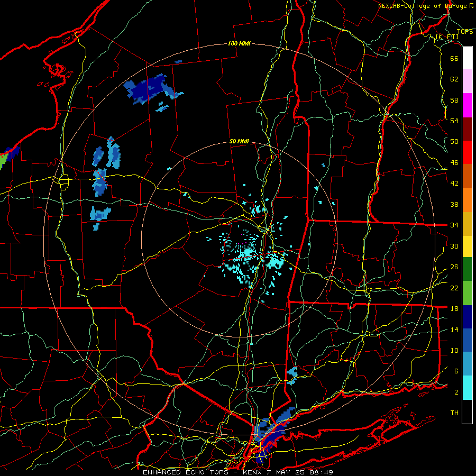This screenshot has width=476, height=476.
Task: Click the bright yellow legend swatch
Action: tap(467, 246)
